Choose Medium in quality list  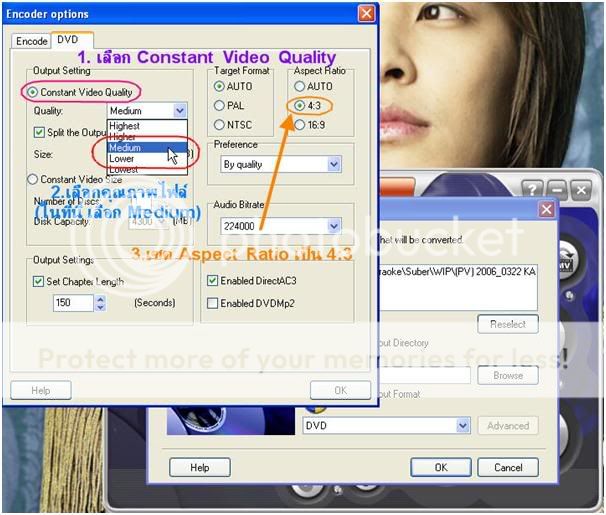147,148
